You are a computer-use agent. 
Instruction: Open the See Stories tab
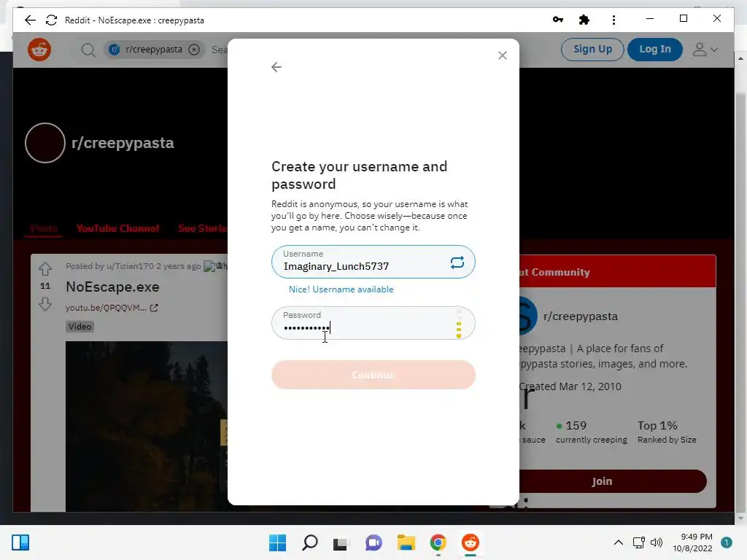click(203, 228)
